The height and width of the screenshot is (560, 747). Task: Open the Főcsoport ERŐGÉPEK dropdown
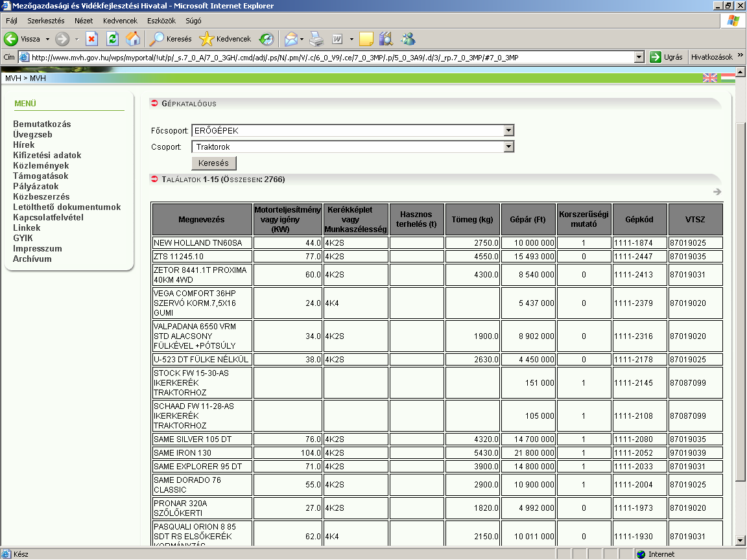click(509, 130)
